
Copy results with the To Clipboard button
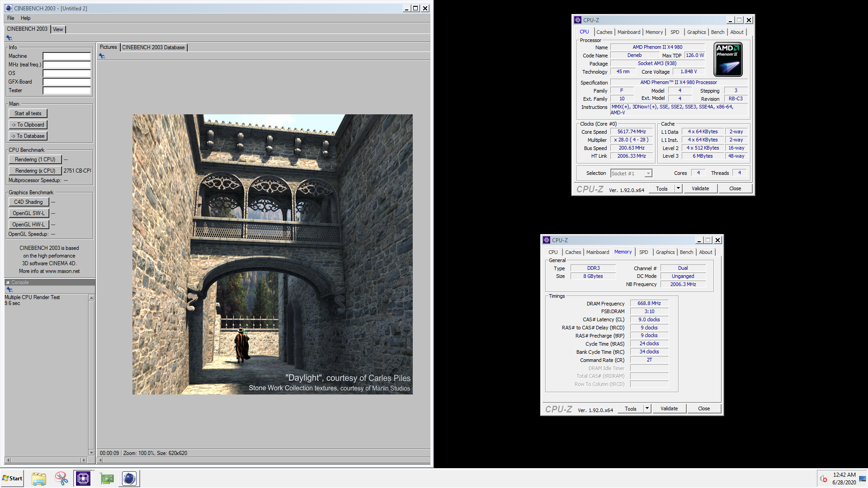tap(28, 125)
